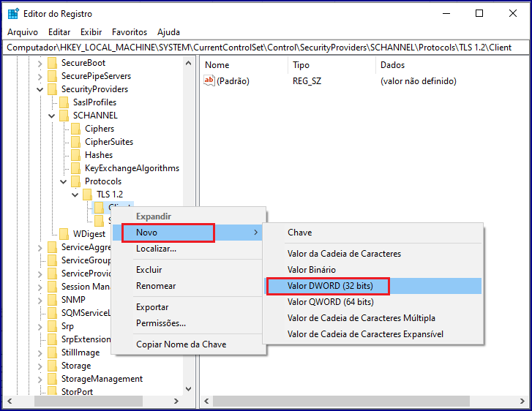Select Copiar Nome da Chave

pyautogui.click(x=187, y=344)
